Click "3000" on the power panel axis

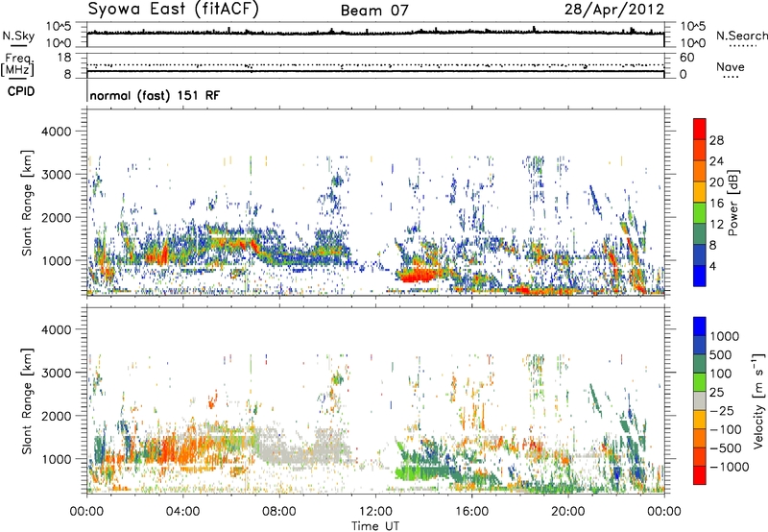[56, 175]
